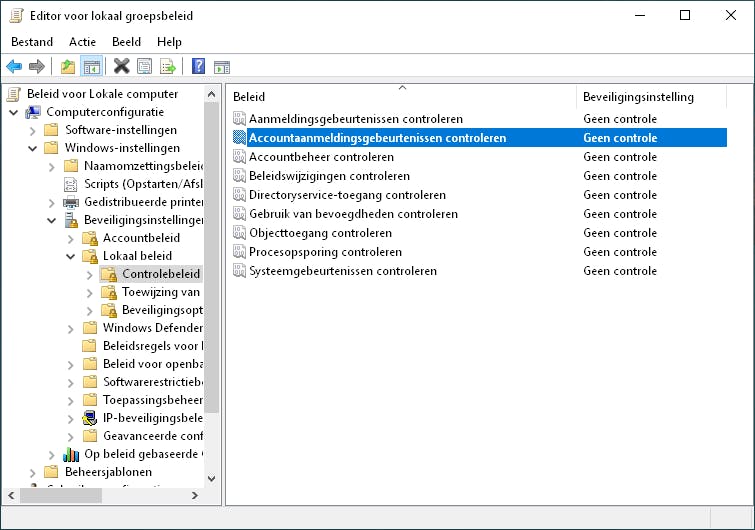
Task: Click the tree pane vertical scrollbar thumb
Action: click(211, 258)
